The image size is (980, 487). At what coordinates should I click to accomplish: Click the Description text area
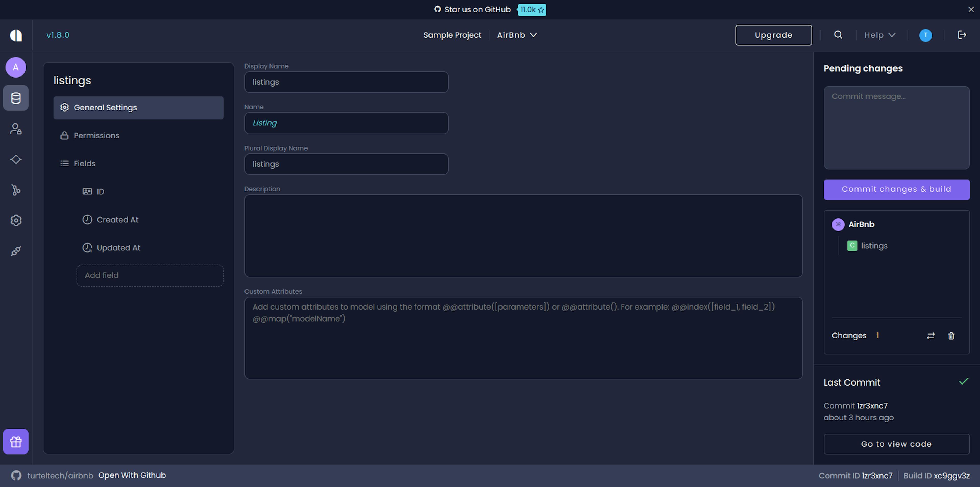tap(523, 236)
